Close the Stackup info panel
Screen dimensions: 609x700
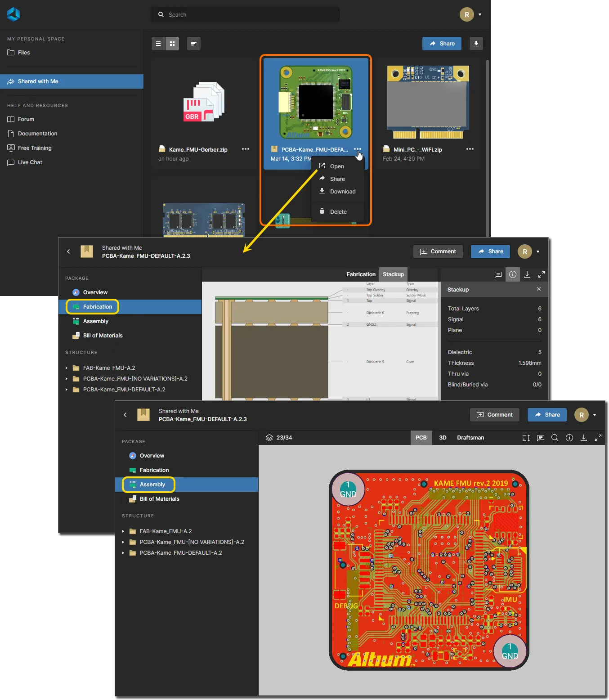click(x=539, y=289)
